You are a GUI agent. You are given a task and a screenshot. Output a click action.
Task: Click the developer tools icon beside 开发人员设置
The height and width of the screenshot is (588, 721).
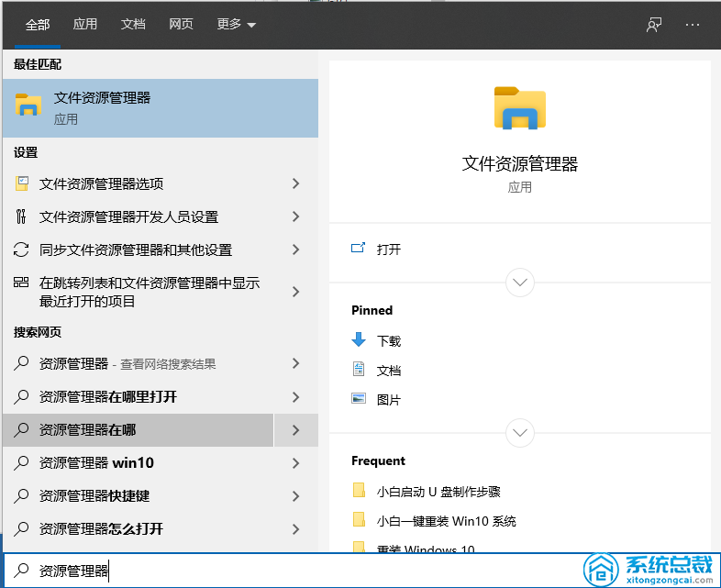coord(21,216)
